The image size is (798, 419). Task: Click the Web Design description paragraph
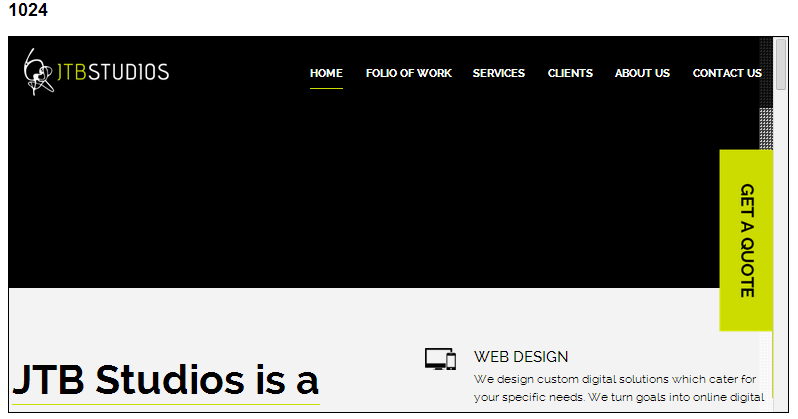(615, 388)
